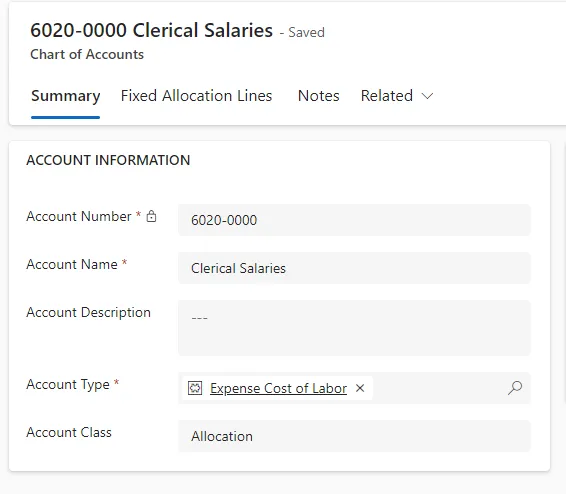
Task: Expand the Related dropdown menu
Action: (x=397, y=96)
